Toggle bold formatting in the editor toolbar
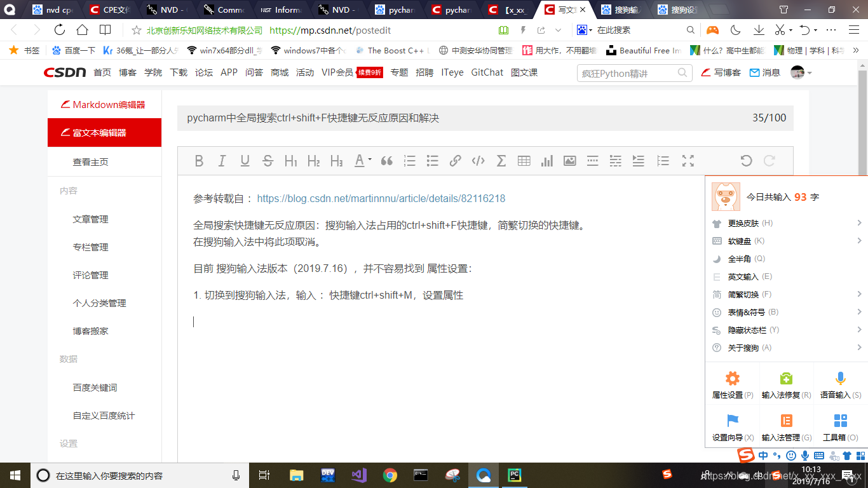The width and height of the screenshot is (868, 488). coord(199,161)
